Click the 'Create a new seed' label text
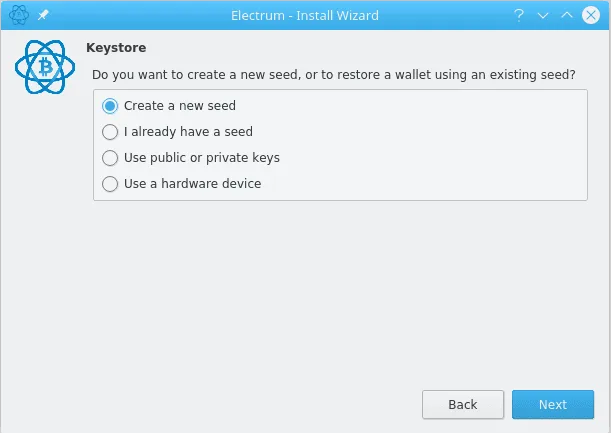The width and height of the screenshot is (611, 433). click(x=180, y=106)
